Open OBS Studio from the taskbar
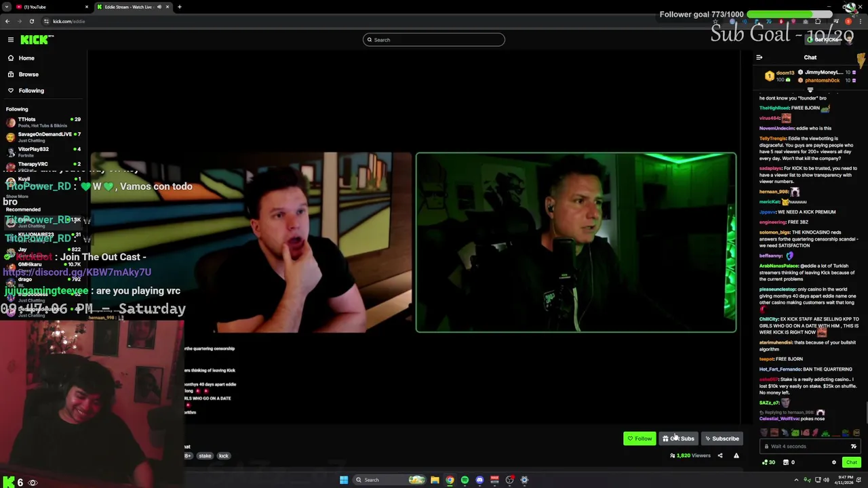This screenshot has width=868, height=488. [509, 480]
